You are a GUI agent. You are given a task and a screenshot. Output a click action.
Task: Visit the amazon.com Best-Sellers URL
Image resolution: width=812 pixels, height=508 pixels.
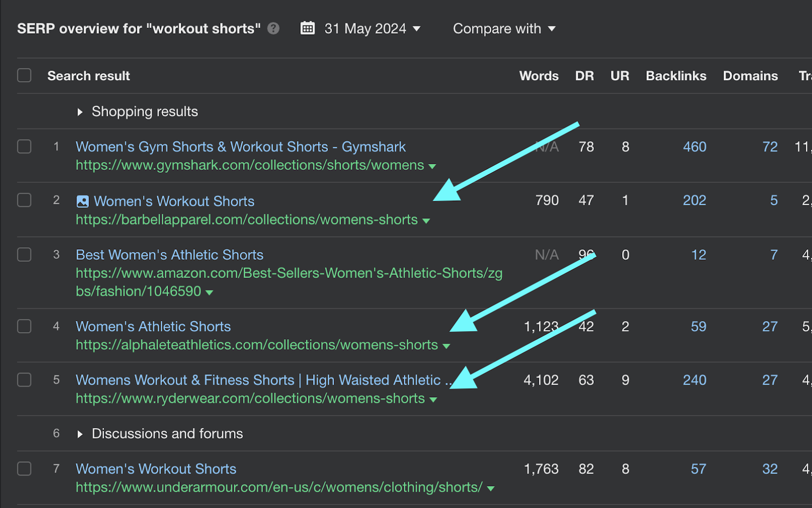[289, 282]
